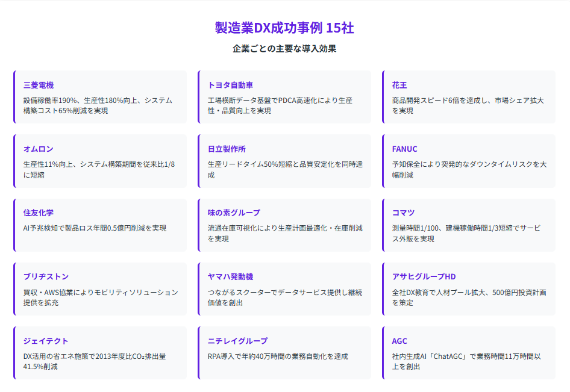Click the AI予兆検知 description under 住友化学
This screenshot has height=392, width=570.
click(x=95, y=228)
